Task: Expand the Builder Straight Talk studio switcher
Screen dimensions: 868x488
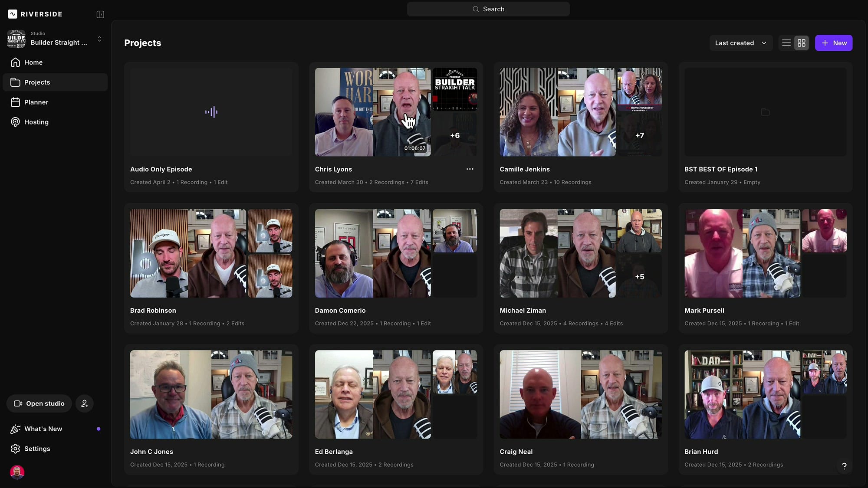Action: 99,39
